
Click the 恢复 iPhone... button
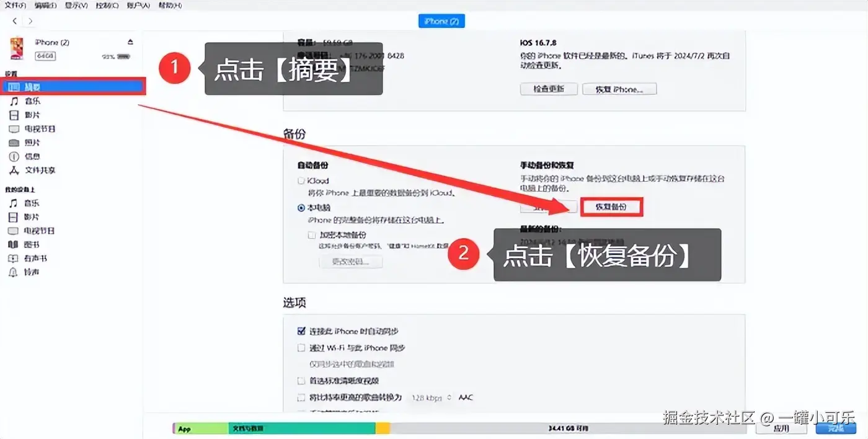[x=619, y=89]
